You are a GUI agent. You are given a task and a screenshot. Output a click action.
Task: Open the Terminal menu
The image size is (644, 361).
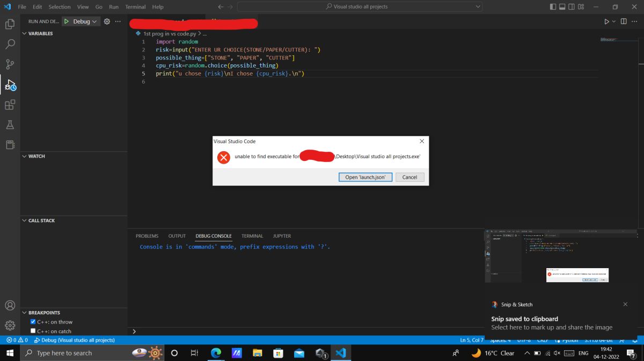[135, 7]
